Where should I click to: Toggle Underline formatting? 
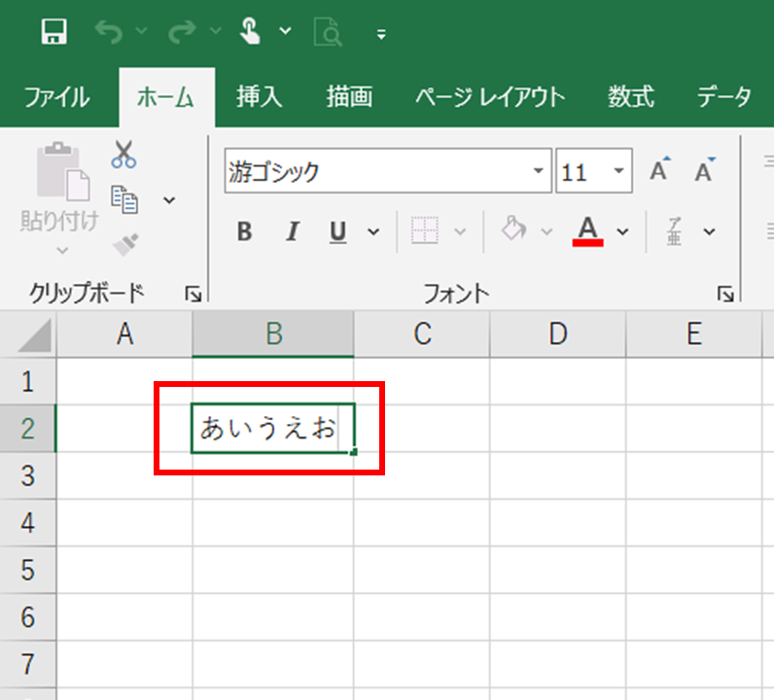[x=337, y=231]
